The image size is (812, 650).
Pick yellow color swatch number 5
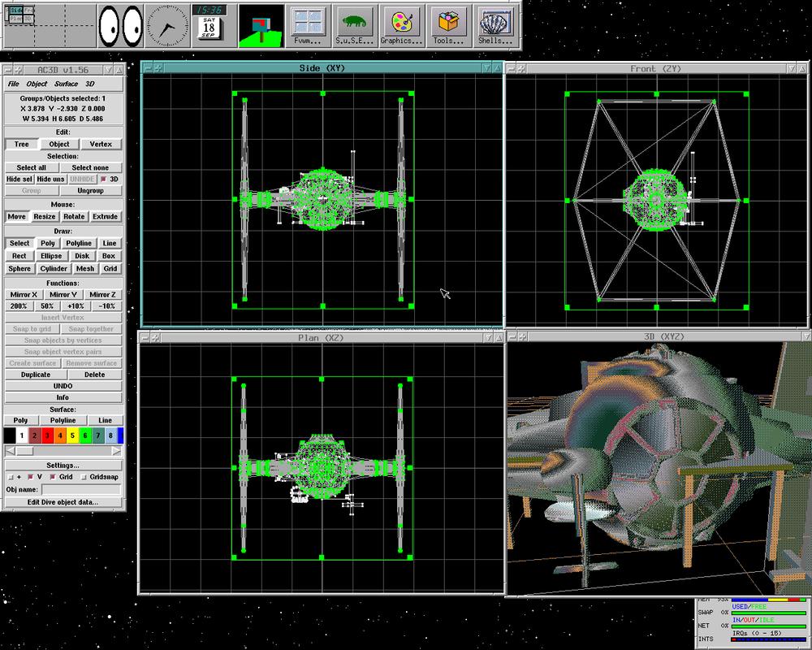tap(72, 435)
